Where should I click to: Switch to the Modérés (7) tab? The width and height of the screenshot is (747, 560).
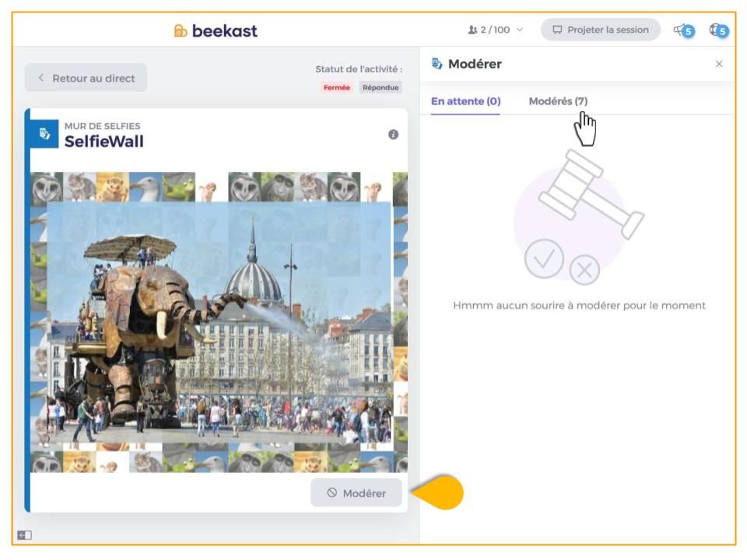click(558, 101)
